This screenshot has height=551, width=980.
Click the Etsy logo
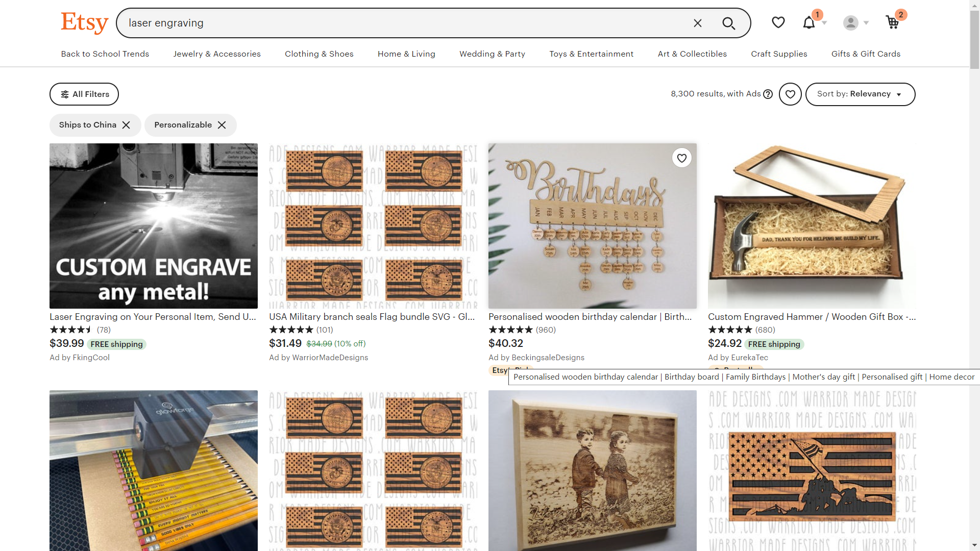pyautogui.click(x=84, y=22)
